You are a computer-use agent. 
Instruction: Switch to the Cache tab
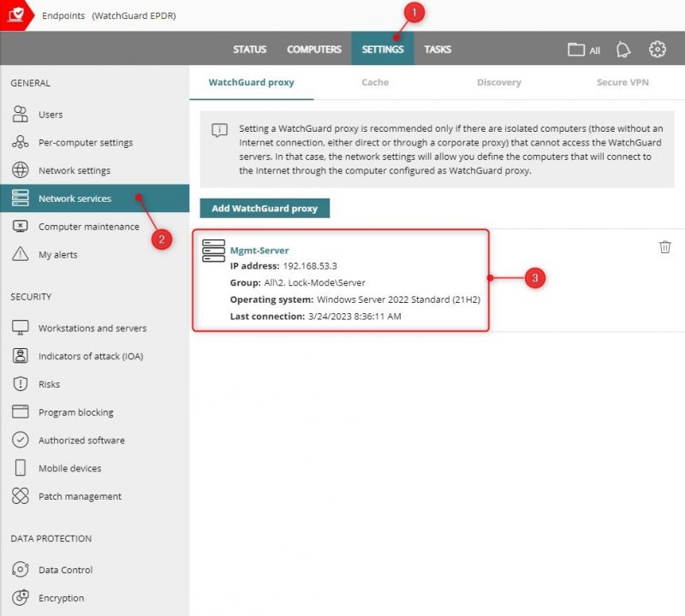pyautogui.click(x=375, y=82)
